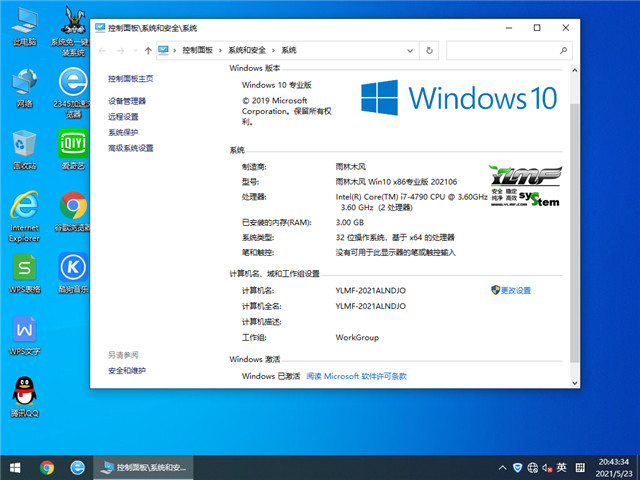The height and width of the screenshot is (480, 640).
Task: Click the vertical scrollbar thumb
Action: click(575, 233)
